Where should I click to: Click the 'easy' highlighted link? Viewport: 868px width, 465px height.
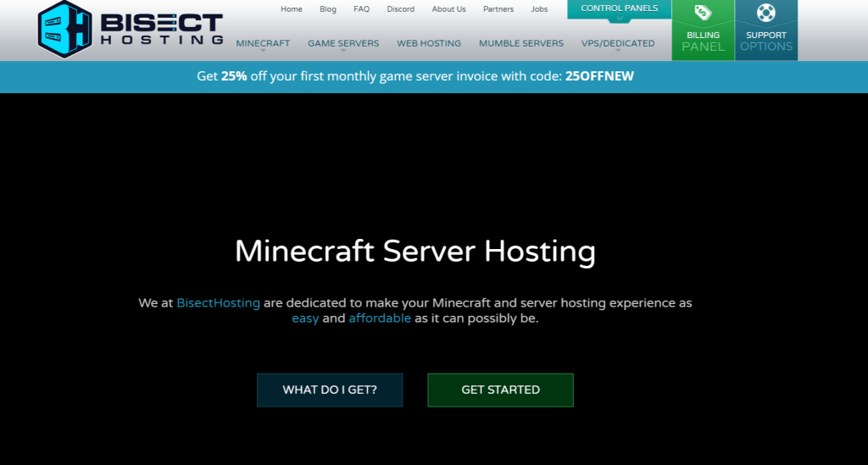[x=305, y=318]
